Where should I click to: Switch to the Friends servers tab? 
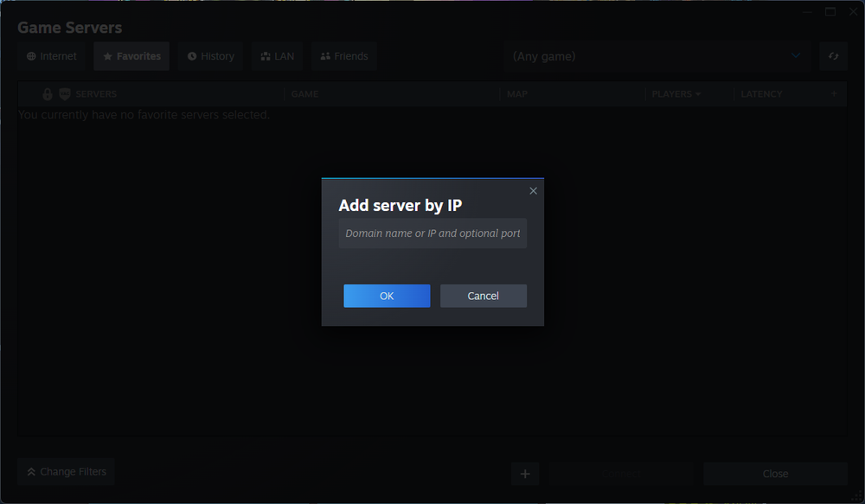coord(343,55)
